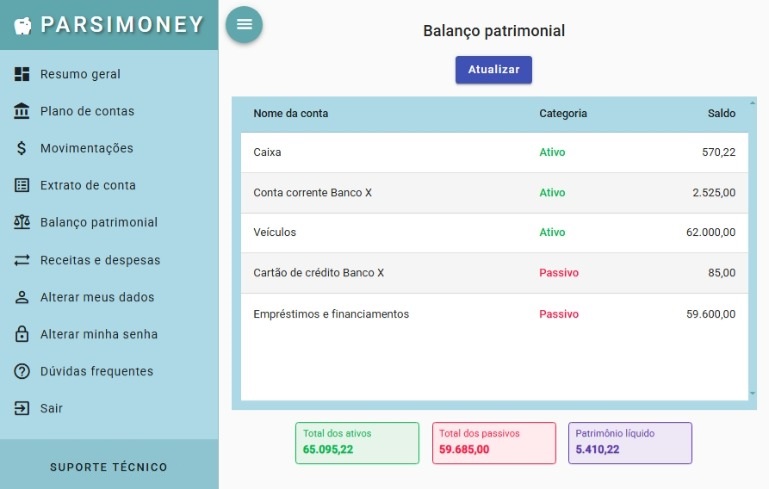Open Suporte Técnico at sidebar bottom
Viewport: 769px width, 489px height.
click(109, 467)
